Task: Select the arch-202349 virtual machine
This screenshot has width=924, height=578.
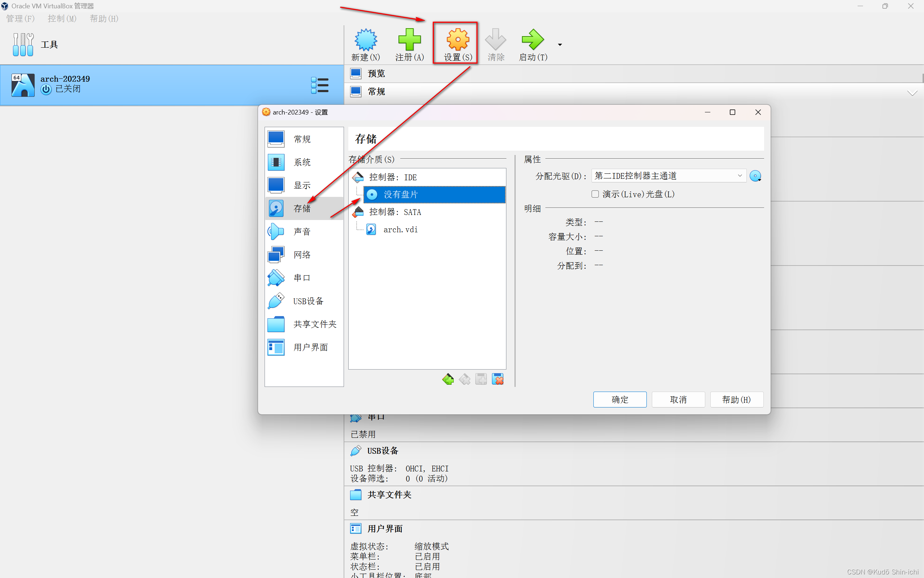Action: 172,85
